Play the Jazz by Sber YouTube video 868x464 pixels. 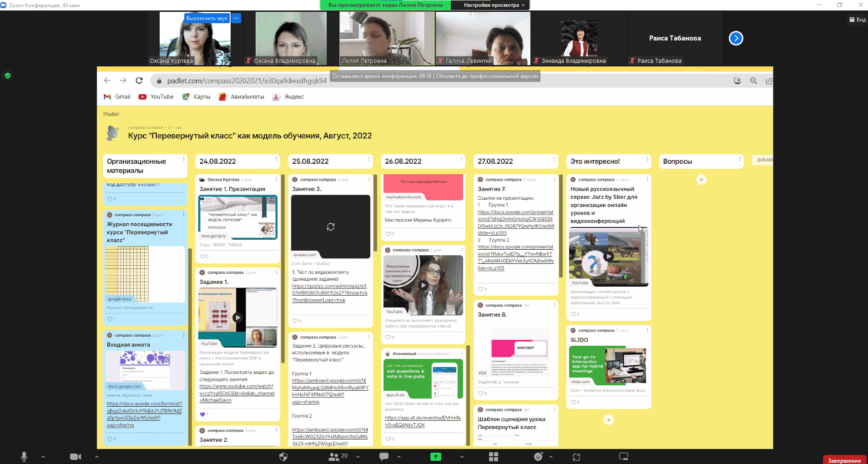608,256
